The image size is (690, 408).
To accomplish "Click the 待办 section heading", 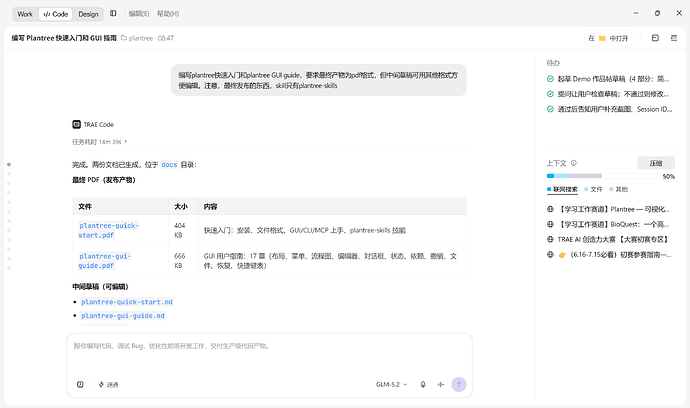I will (553, 63).
